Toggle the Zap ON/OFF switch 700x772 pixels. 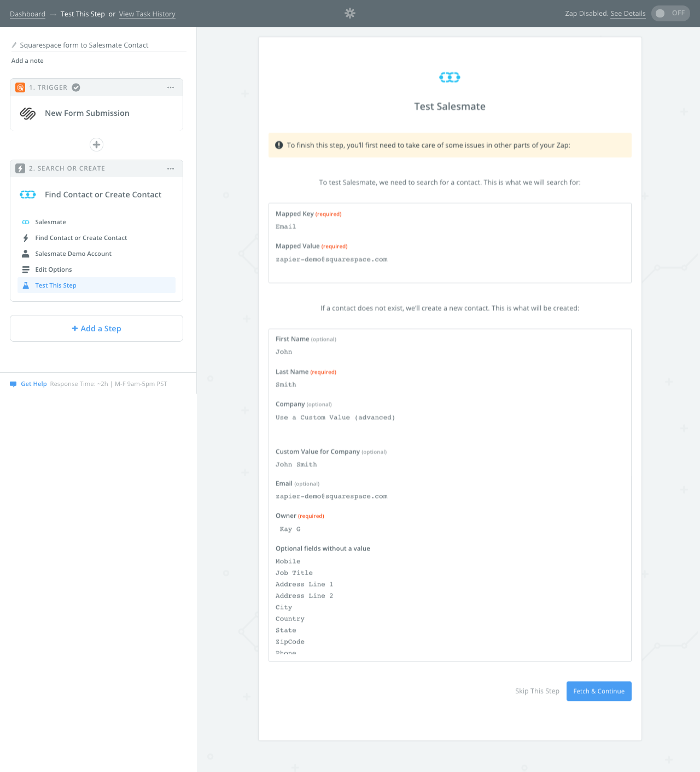pyautogui.click(x=670, y=13)
